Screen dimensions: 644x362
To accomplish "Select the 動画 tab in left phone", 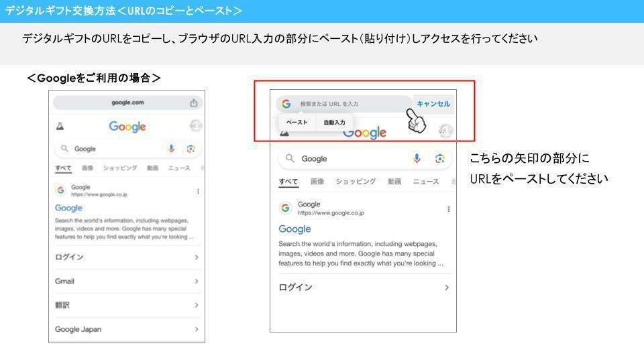I will (x=153, y=168).
